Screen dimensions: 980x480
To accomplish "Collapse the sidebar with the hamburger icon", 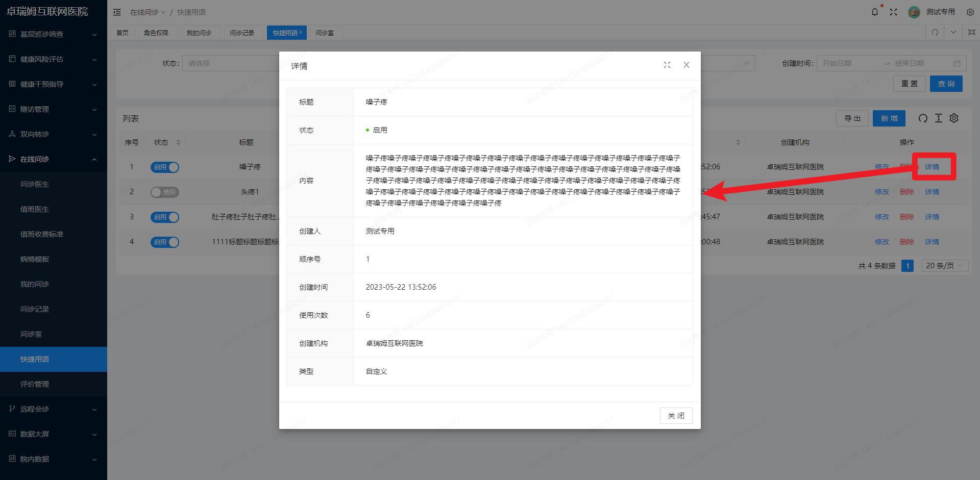I will click(117, 12).
